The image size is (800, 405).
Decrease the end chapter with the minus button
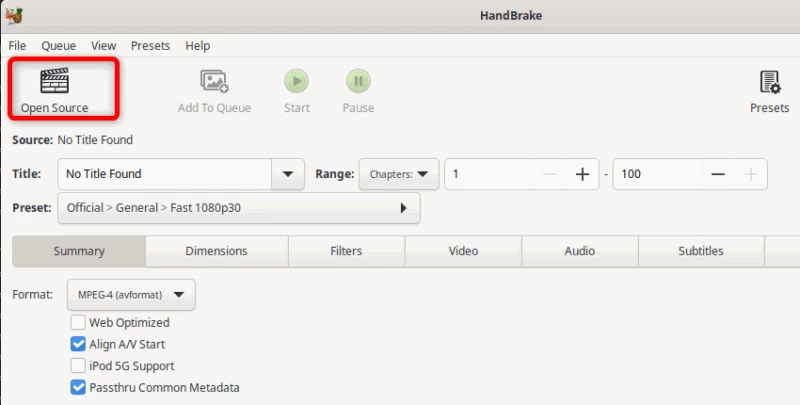pos(718,174)
